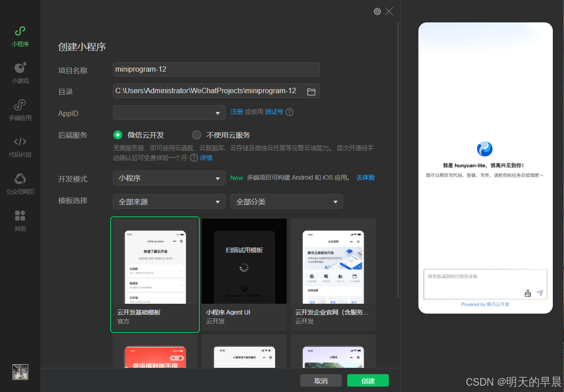The image size is (564, 392).
Task: Open the 其他 sidebar section
Action: (x=20, y=221)
